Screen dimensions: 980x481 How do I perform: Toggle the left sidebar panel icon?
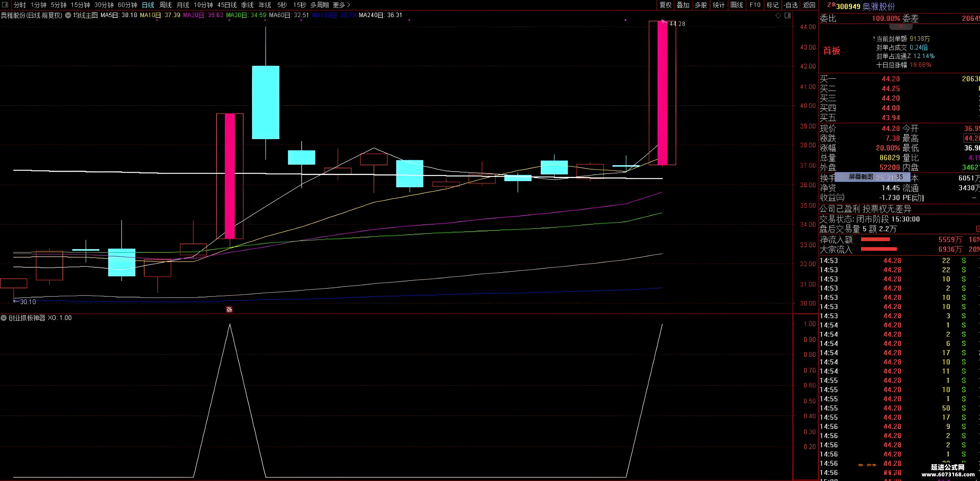(5, 5)
